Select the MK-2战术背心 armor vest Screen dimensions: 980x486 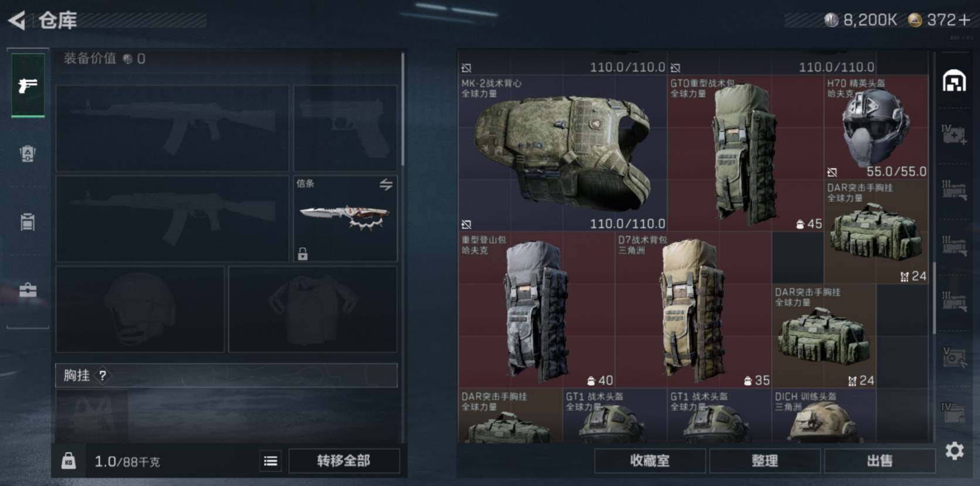pos(563,153)
